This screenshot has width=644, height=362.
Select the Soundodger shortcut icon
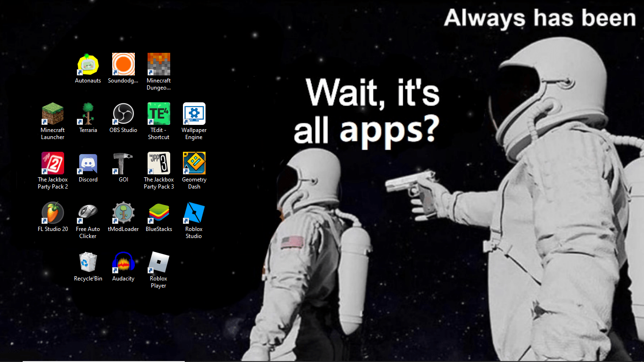click(x=124, y=65)
